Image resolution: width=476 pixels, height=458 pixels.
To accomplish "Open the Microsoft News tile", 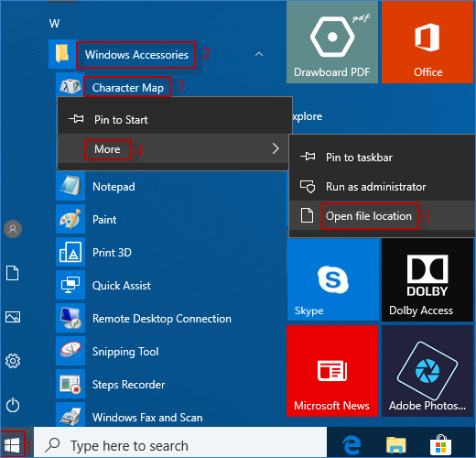I will pos(332,371).
